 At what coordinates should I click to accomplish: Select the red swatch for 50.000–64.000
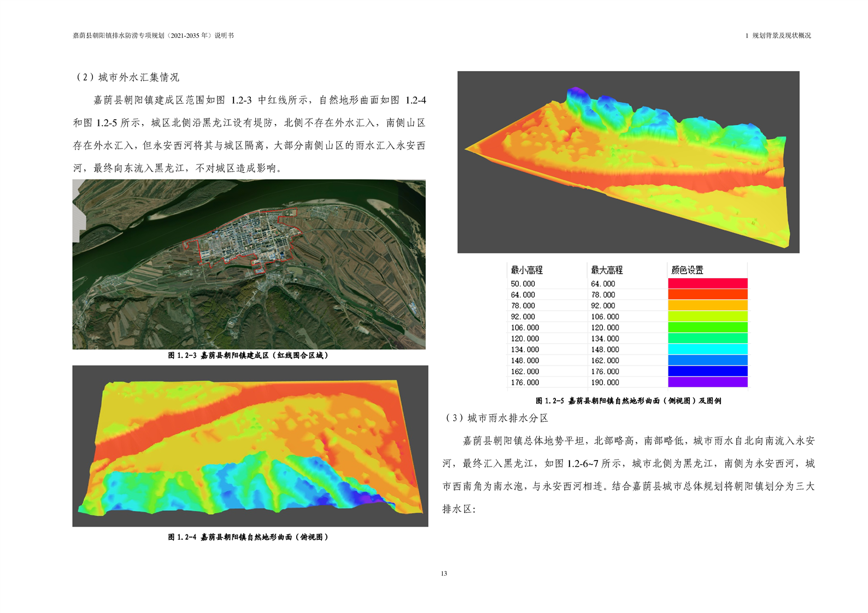click(707, 284)
